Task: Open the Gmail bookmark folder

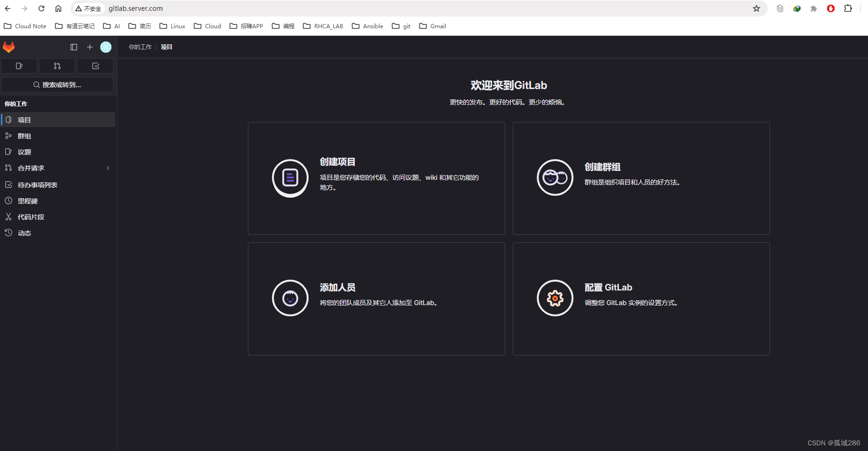Action: [432, 26]
